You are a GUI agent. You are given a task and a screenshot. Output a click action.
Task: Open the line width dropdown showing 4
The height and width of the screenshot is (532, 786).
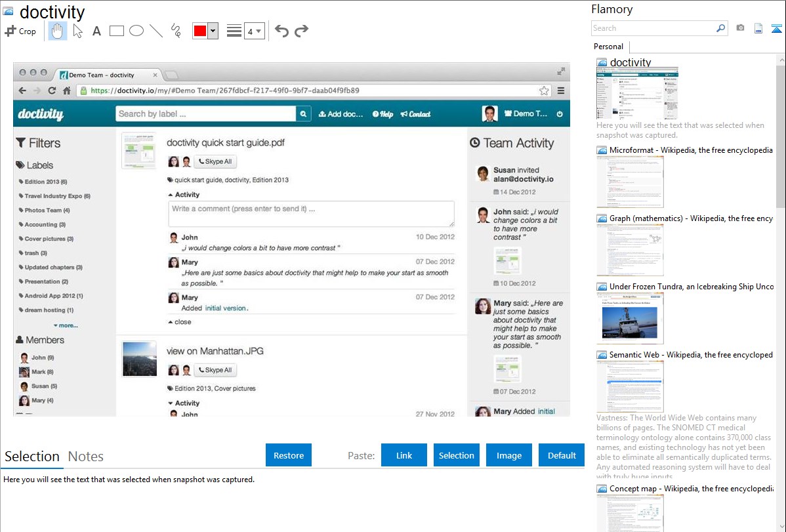click(x=254, y=31)
